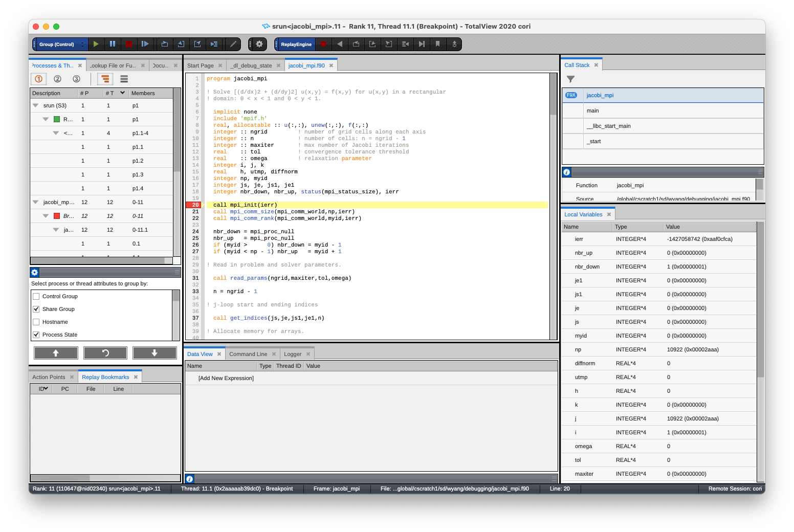794x532 pixels.
Task: Enable the Control Group checkbox
Action: tap(36, 296)
